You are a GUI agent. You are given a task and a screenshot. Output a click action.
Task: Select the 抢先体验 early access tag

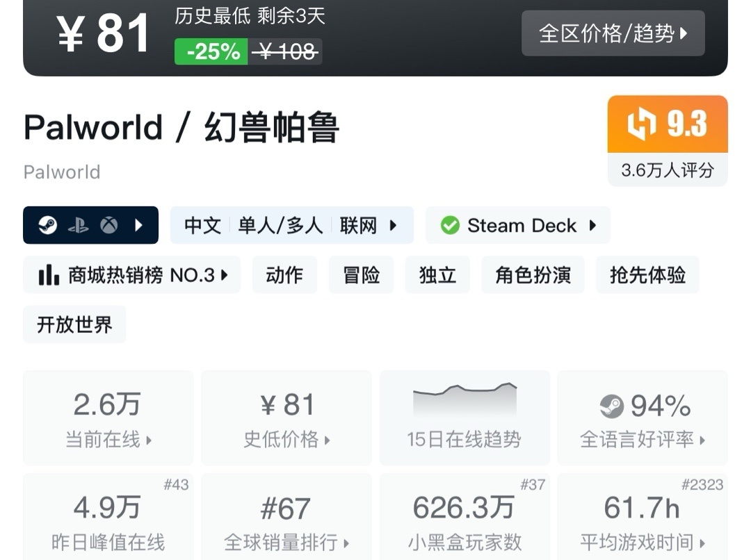647,274
